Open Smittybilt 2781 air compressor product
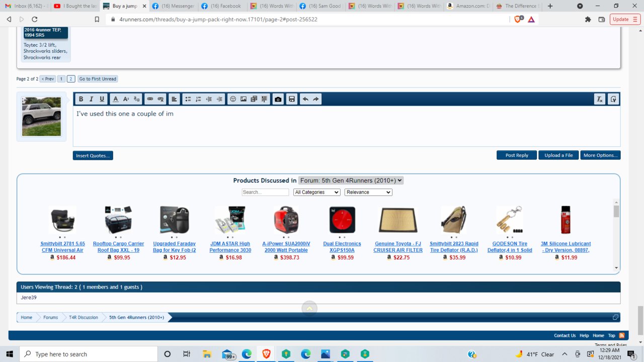Image resolution: width=644 pixels, height=362 pixels. 63,247
